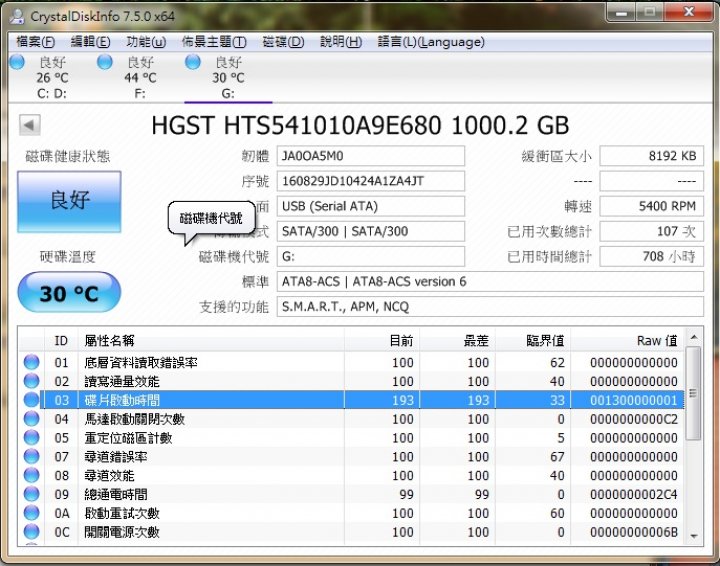Click the transfer mode field SATA/300 | SATA/300
720x566 pixels.
(371, 231)
